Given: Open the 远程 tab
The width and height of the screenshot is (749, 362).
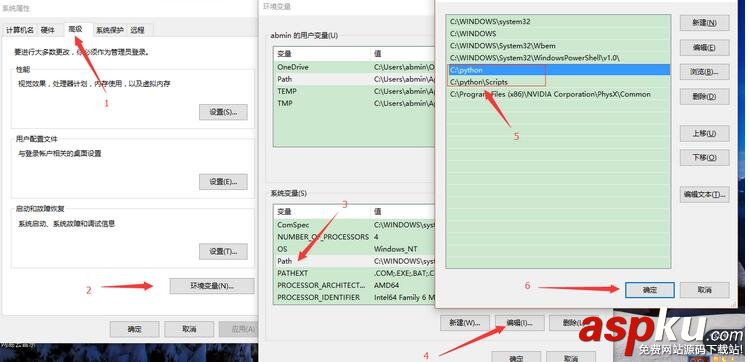Looking at the screenshot, I should (x=138, y=30).
